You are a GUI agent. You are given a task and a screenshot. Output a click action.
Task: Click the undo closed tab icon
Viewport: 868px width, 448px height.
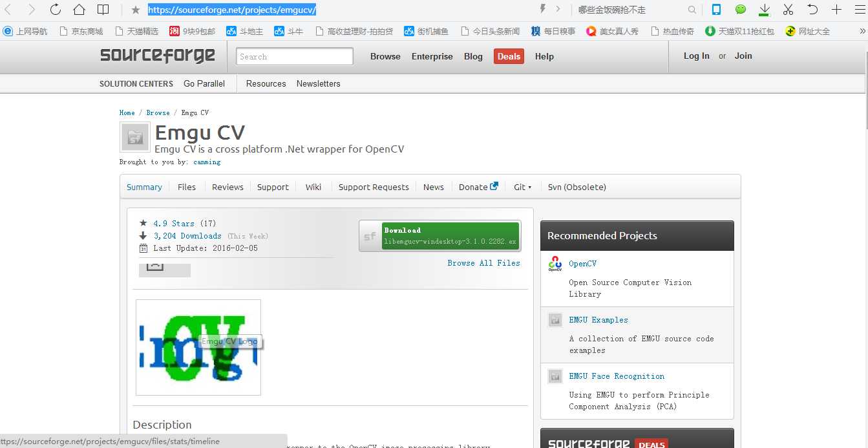[x=812, y=10]
